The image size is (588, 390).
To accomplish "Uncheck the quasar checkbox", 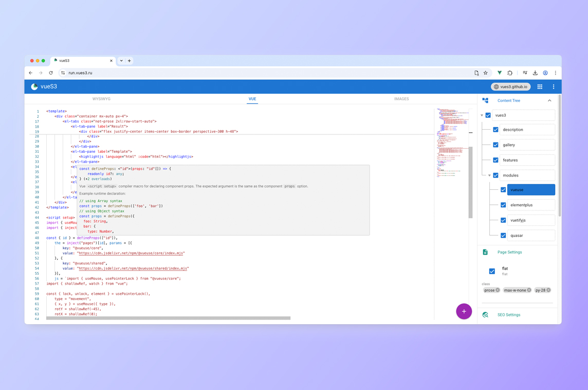I will [x=503, y=235].
